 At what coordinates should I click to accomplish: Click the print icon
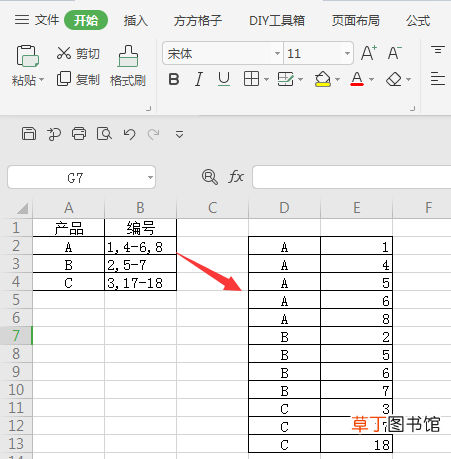[x=79, y=134]
